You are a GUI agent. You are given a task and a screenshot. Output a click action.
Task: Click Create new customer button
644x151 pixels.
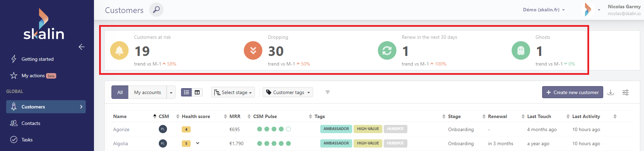tap(572, 92)
